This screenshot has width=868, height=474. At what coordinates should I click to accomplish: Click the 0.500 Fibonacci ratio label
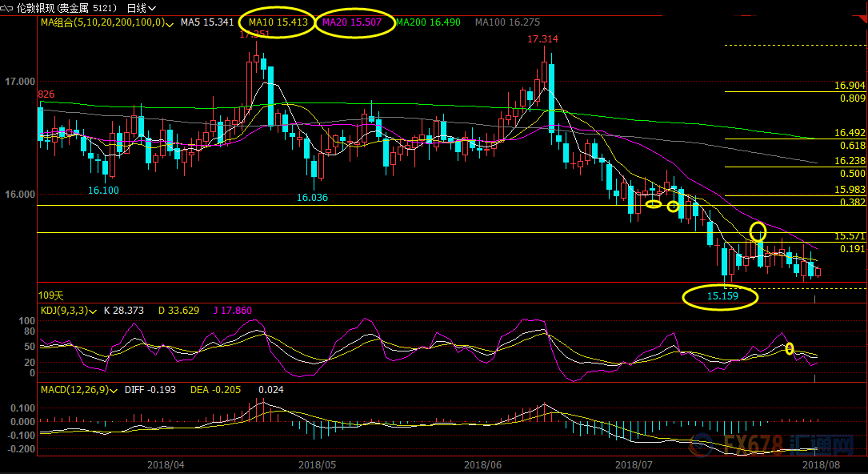click(x=853, y=173)
